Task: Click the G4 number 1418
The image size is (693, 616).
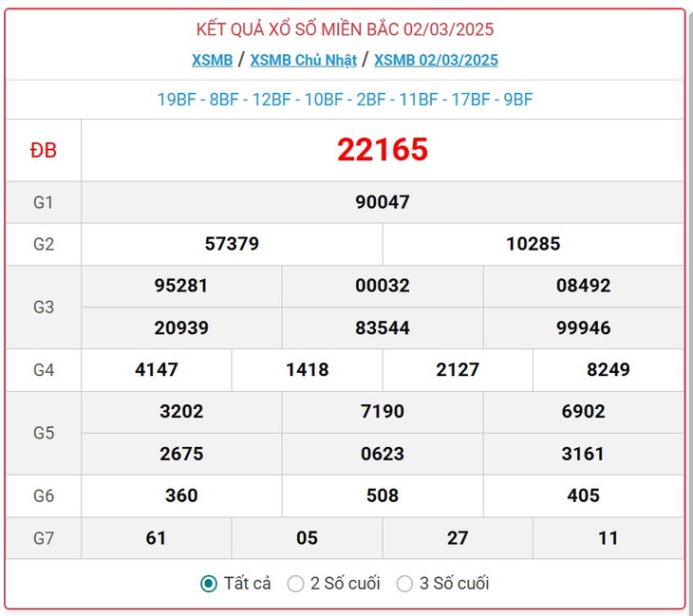Action: [x=308, y=370]
